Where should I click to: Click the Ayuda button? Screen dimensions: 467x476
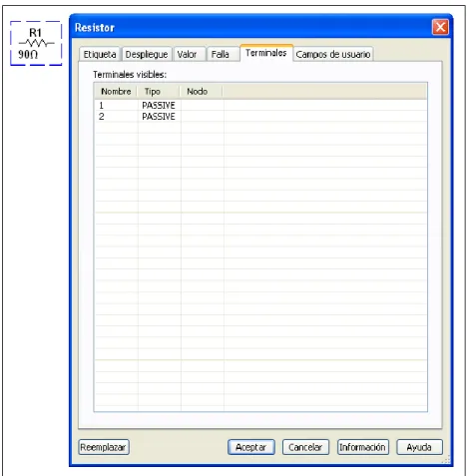(x=419, y=447)
